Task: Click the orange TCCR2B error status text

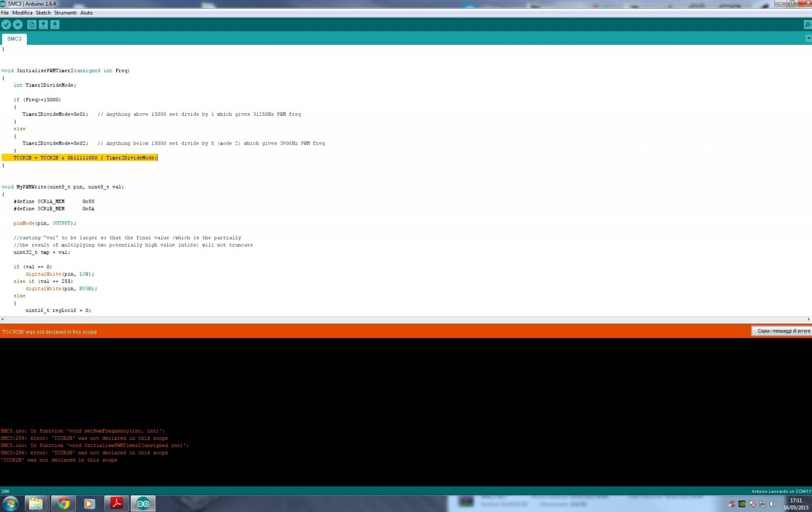Action: pyautogui.click(x=49, y=332)
